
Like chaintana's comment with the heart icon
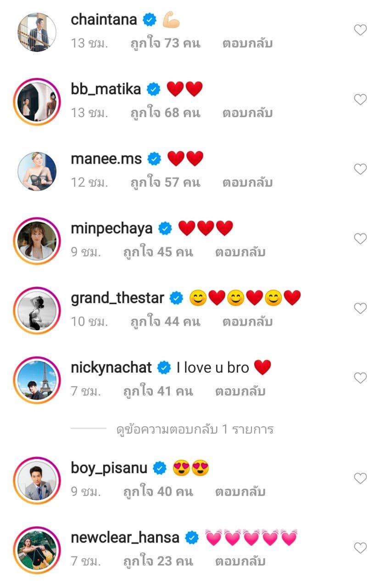(x=360, y=30)
